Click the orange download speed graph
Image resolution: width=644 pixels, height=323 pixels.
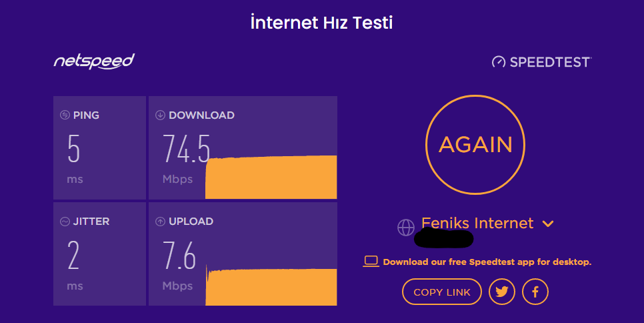(x=271, y=178)
